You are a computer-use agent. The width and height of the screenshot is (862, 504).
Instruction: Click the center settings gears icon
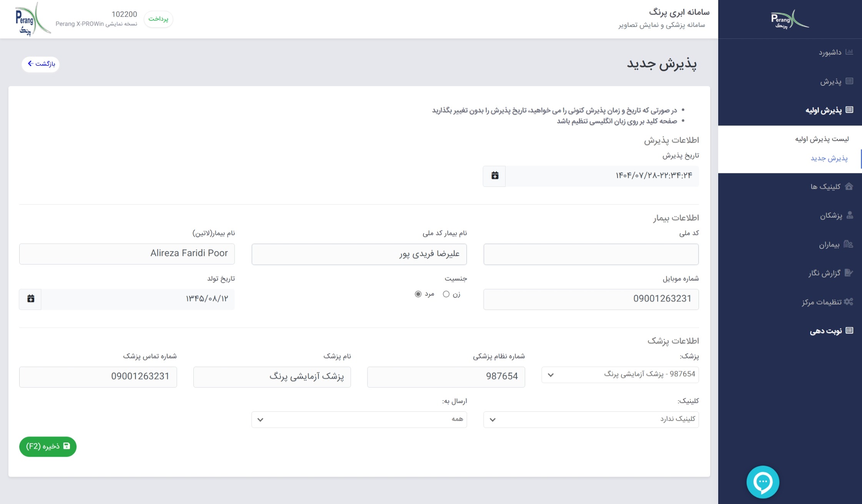[849, 302]
